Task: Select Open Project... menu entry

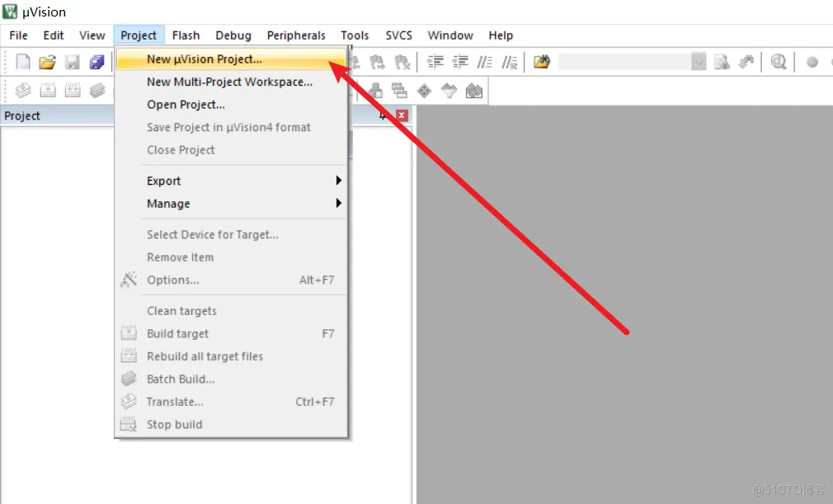Action: click(231, 105)
